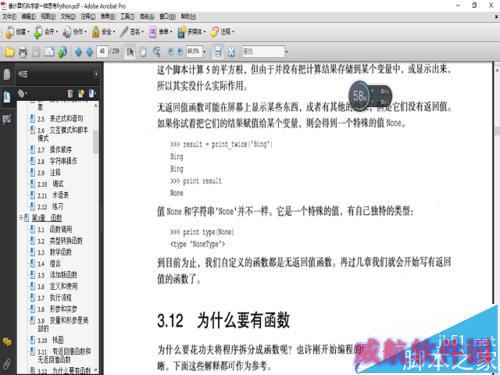Collapse the Chapter 3 bookmark tree node
The image size is (500, 375).
point(21,218)
